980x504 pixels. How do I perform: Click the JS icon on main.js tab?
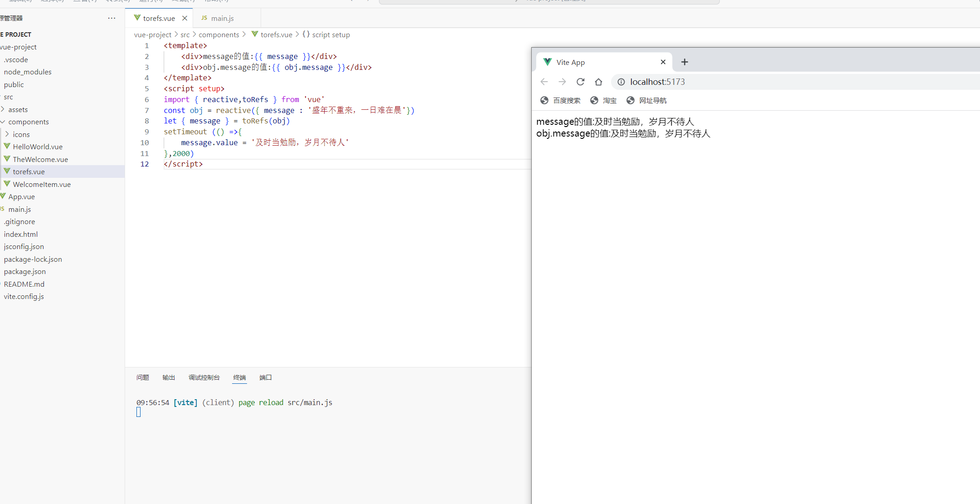pos(204,18)
